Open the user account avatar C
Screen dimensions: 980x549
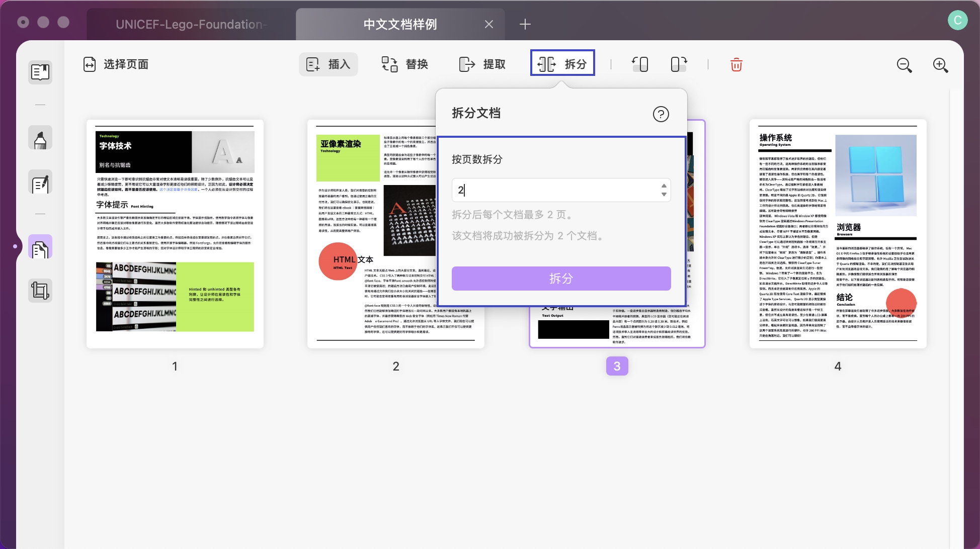point(957,20)
